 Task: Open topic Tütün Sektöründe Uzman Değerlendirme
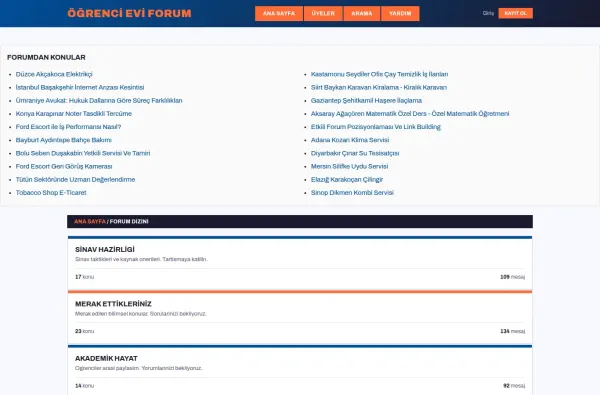coord(75,180)
